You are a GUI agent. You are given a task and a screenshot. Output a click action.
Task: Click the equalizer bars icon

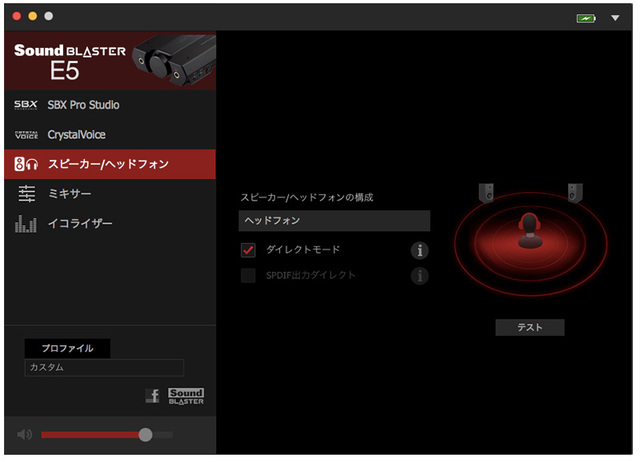coord(26,224)
